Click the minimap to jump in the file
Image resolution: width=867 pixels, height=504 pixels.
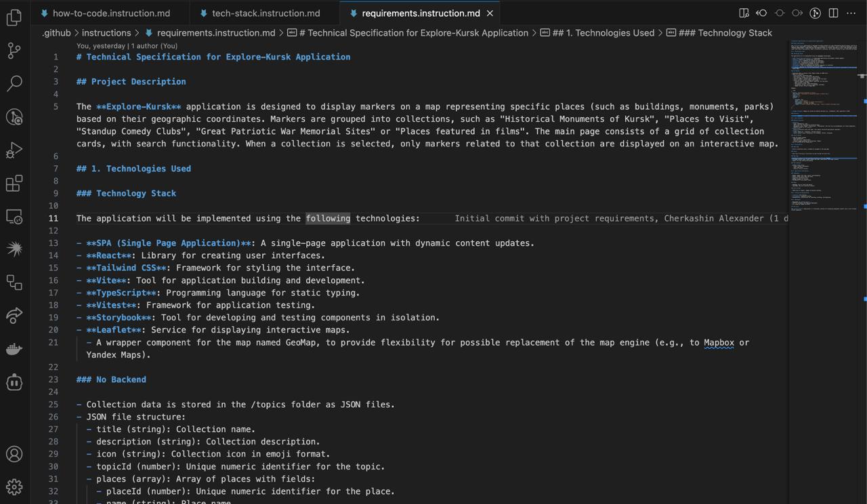(824, 135)
